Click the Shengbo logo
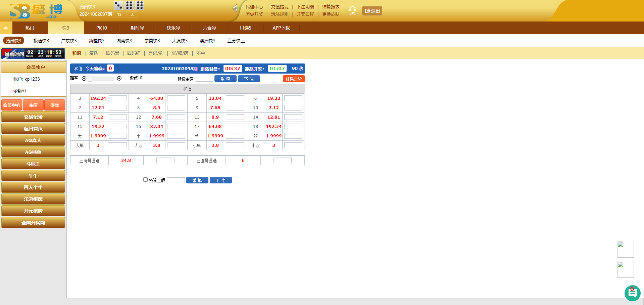This screenshot has width=644, height=305. (36, 11)
